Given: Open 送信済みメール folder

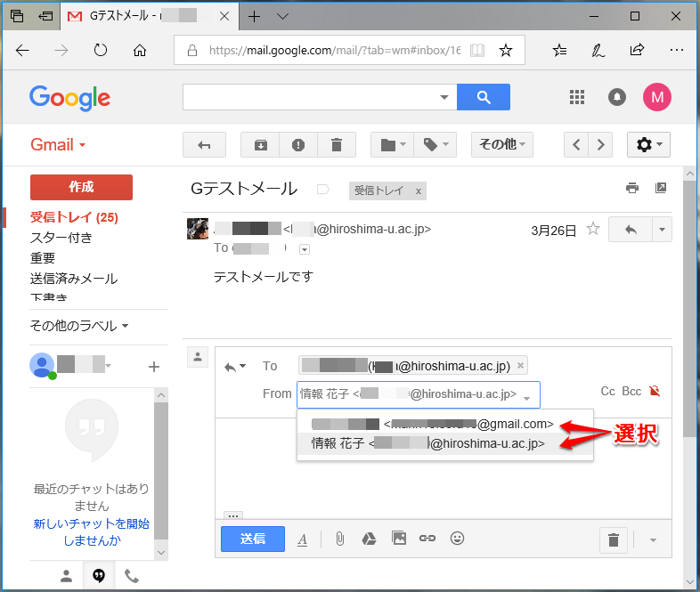Looking at the screenshot, I should click(74, 279).
